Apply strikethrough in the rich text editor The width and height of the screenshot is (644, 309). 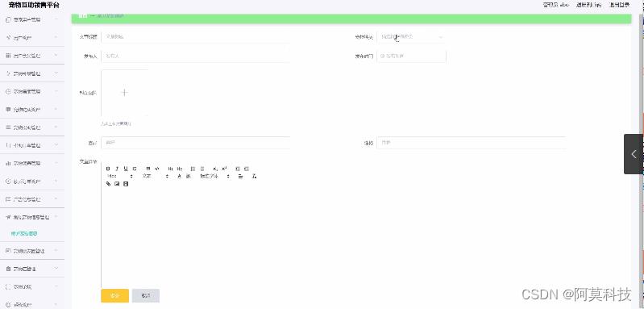pos(135,169)
